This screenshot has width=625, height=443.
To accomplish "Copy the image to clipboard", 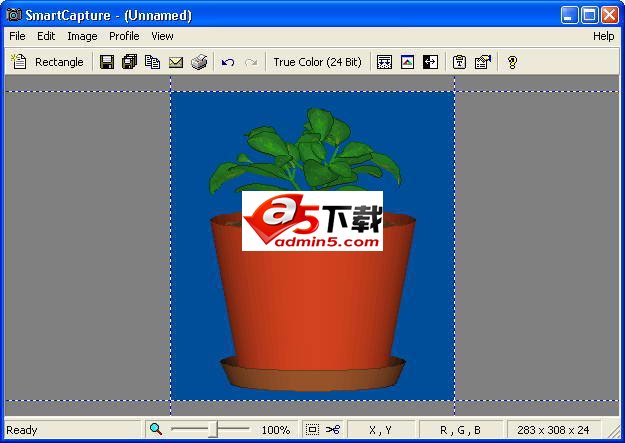I will point(152,62).
